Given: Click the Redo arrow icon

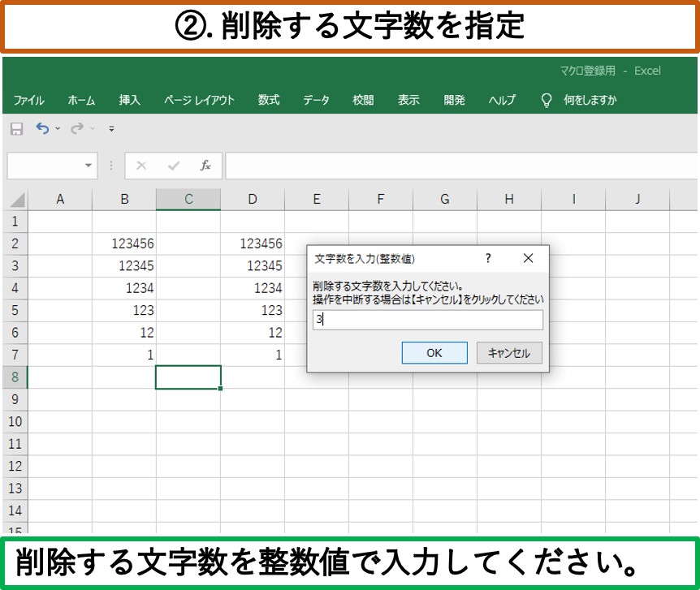Looking at the screenshot, I should coord(77,129).
